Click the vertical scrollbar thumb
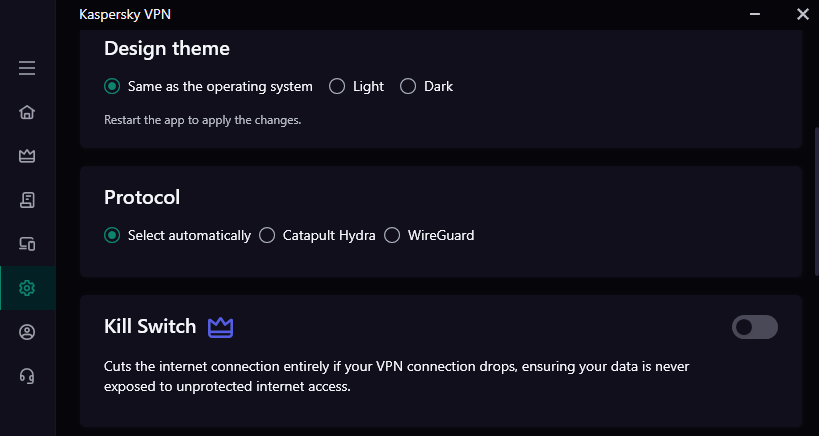 [816, 202]
